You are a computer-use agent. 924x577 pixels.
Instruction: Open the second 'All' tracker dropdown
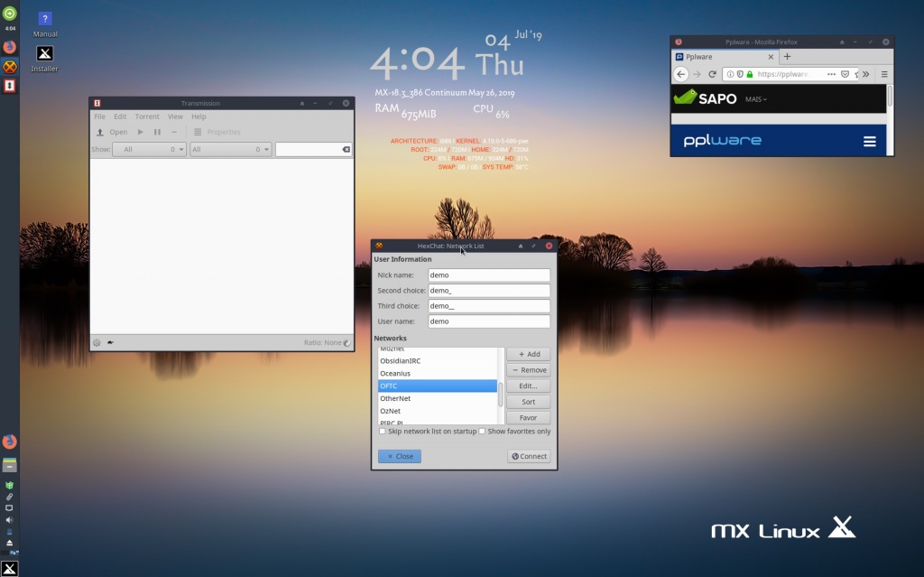[x=230, y=148]
